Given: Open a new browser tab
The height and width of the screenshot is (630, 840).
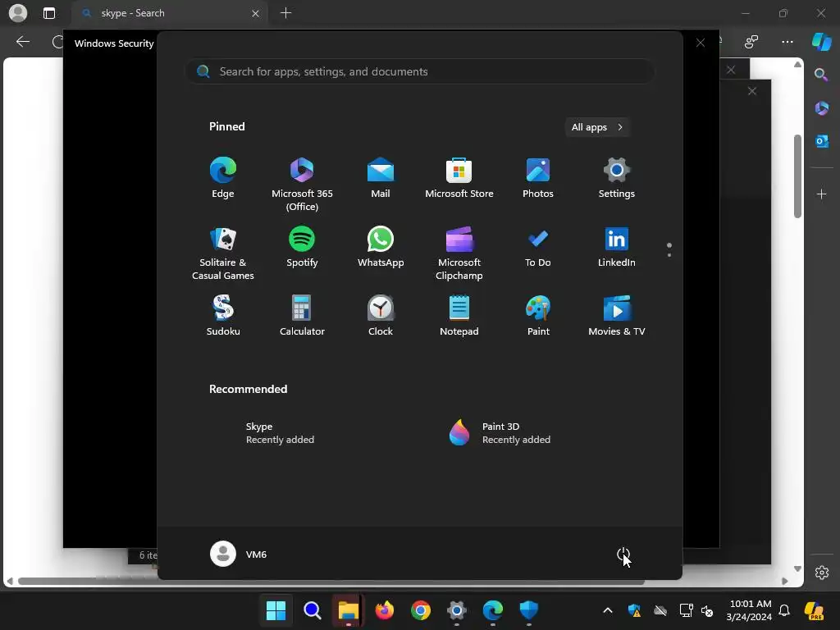Looking at the screenshot, I should pyautogui.click(x=285, y=13).
